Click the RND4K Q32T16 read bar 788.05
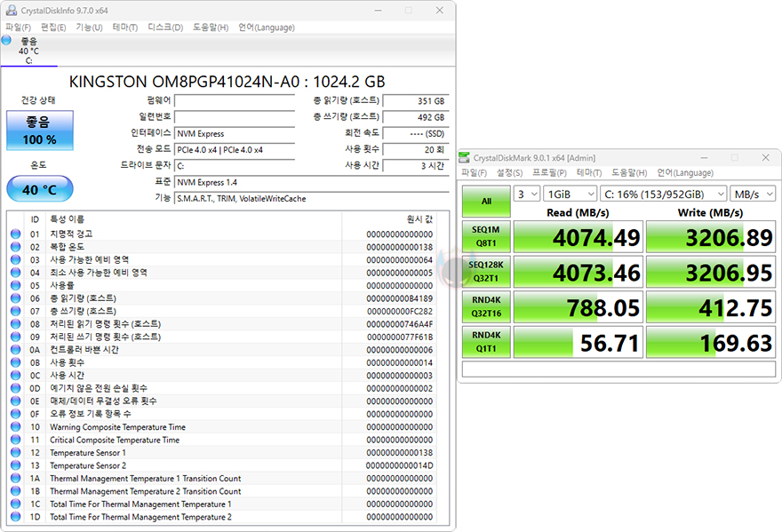The width and height of the screenshot is (782, 532). (579, 307)
